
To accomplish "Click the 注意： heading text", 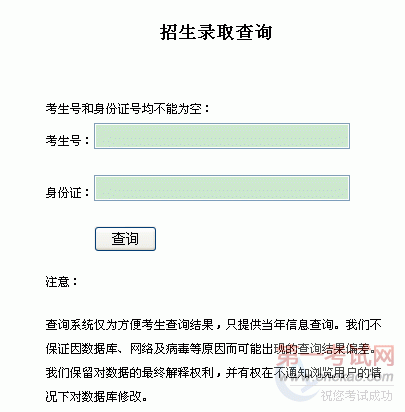I will tap(62, 282).
